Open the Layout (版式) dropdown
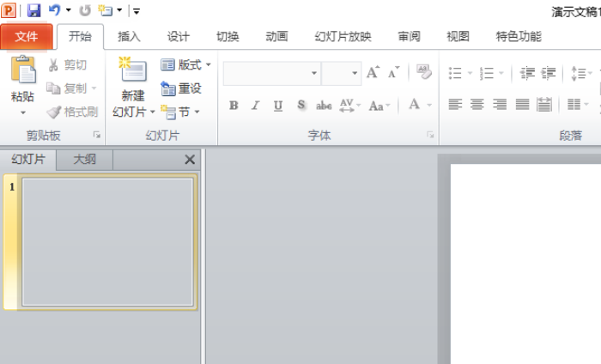601x364 pixels. (185, 65)
